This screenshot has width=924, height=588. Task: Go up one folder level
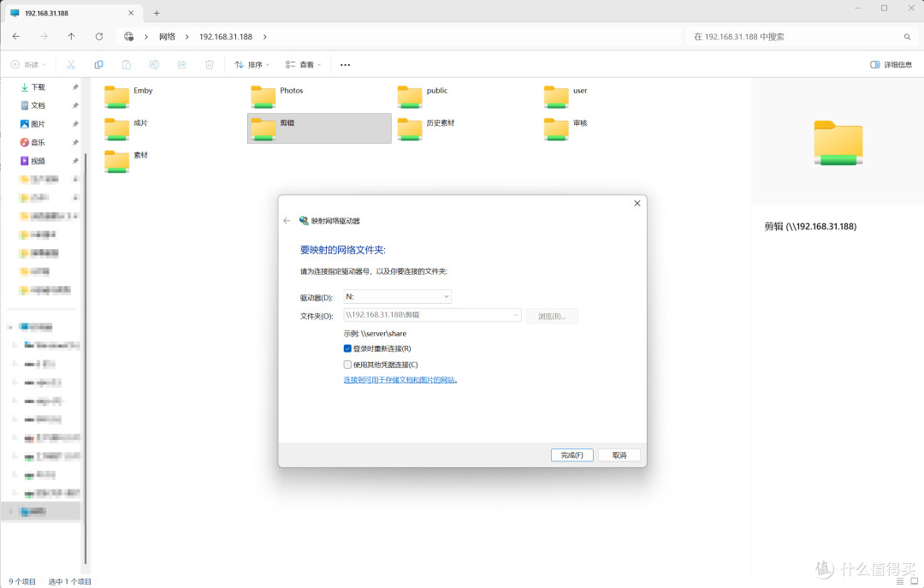(x=71, y=37)
